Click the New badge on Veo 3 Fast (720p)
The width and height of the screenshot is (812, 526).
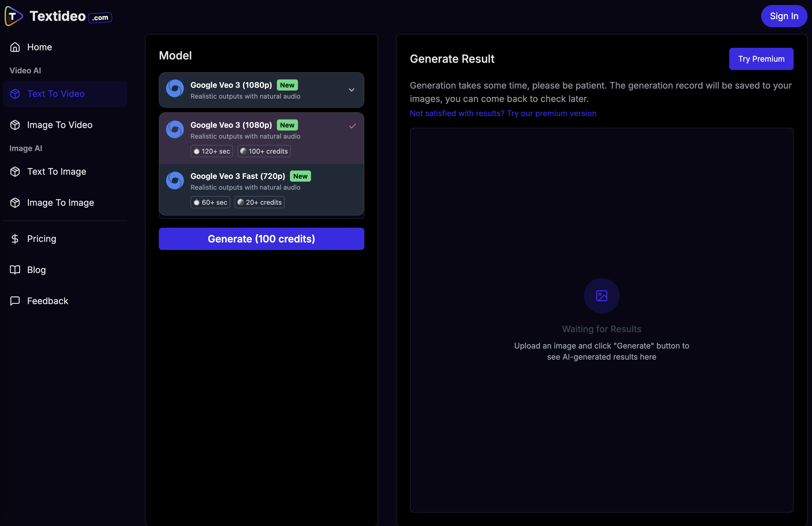click(x=300, y=176)
